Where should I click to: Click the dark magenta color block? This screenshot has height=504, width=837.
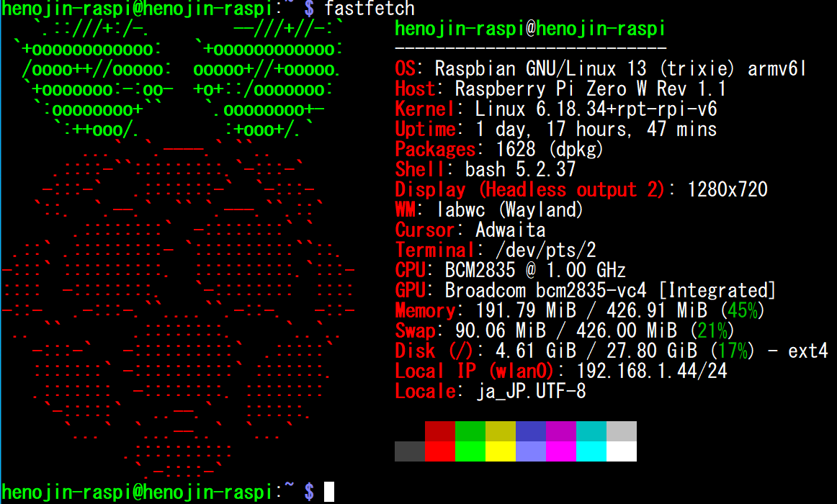[x=561, y=431]
